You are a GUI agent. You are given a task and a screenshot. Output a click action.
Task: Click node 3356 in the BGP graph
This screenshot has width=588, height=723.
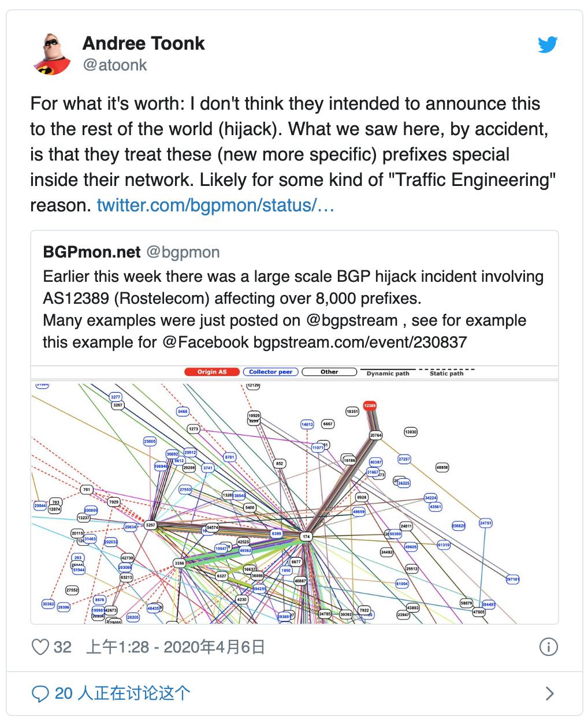coord(180,563)
